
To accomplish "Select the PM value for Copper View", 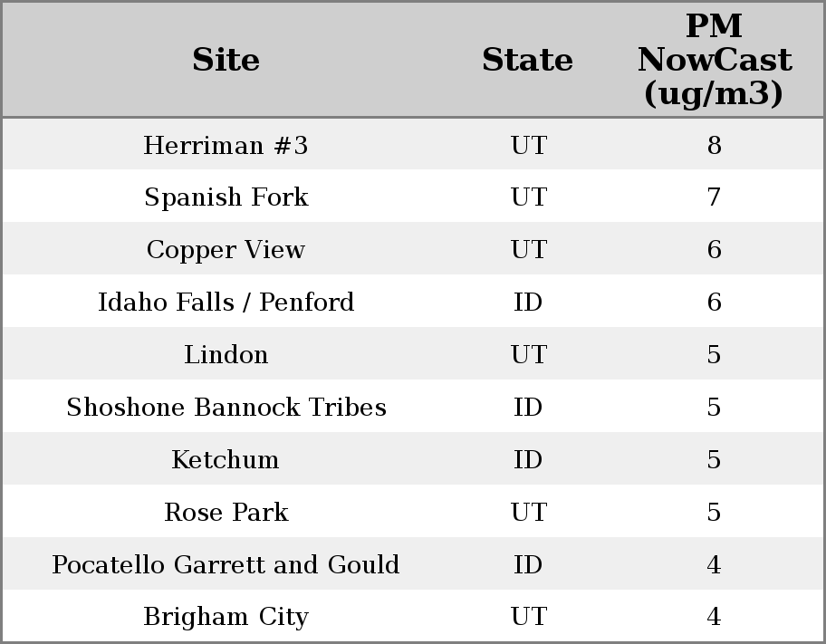I will [x=714, y=250].
